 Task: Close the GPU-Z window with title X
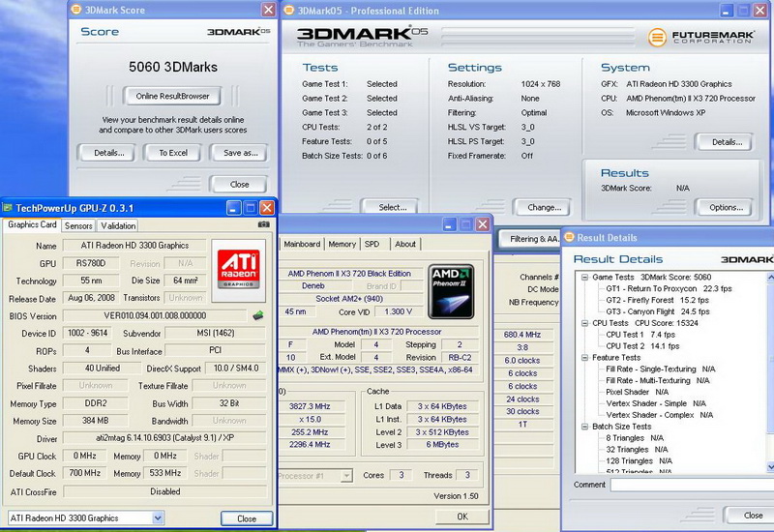(x=267, y=208)
